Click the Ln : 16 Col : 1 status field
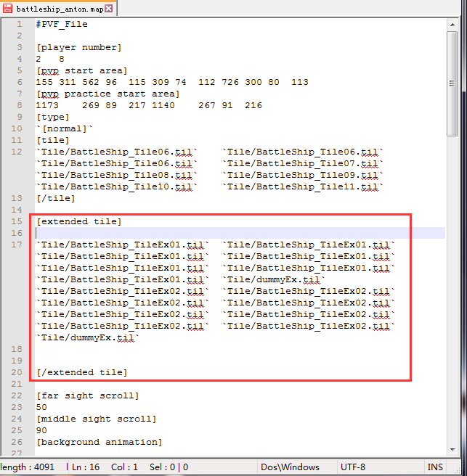The width and height of the screenshot is (467, 476). coord(105,467)
